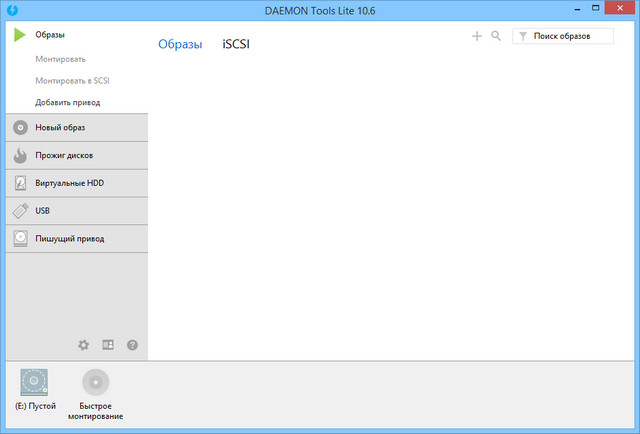The width and height of the screenshot is (640, 434).
Task: Switch to the Образы tab
Action: tap(180, 44)
